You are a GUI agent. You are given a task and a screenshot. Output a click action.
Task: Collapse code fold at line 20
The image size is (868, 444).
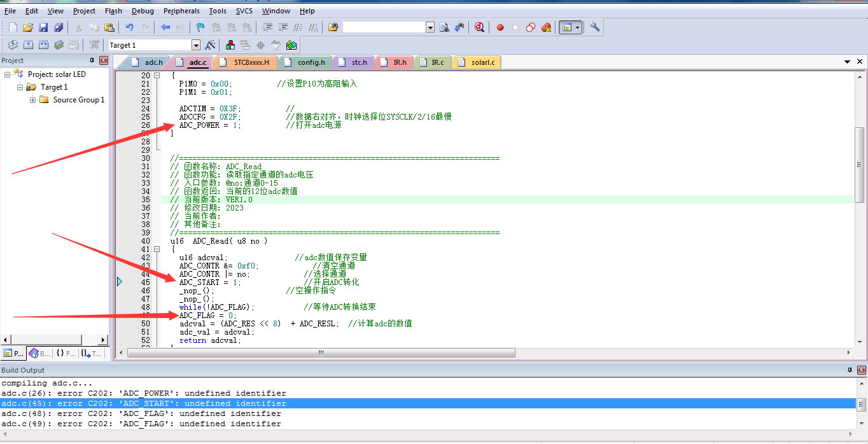157,76
